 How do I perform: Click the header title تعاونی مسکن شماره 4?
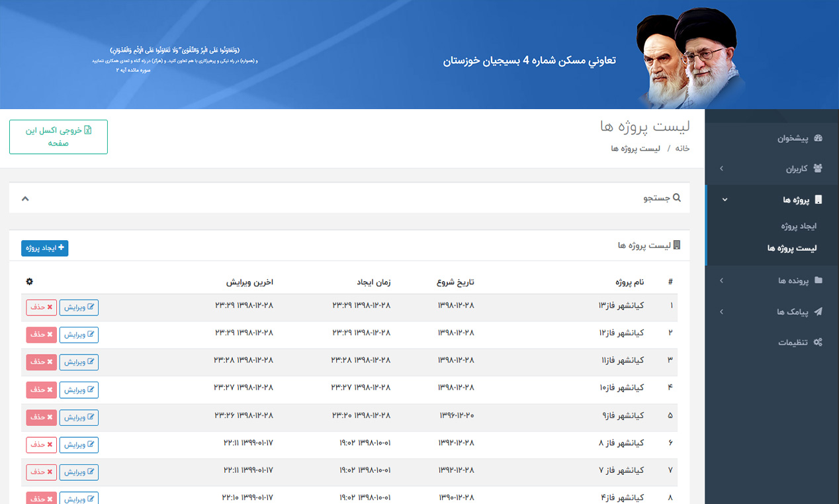[529, 60]
